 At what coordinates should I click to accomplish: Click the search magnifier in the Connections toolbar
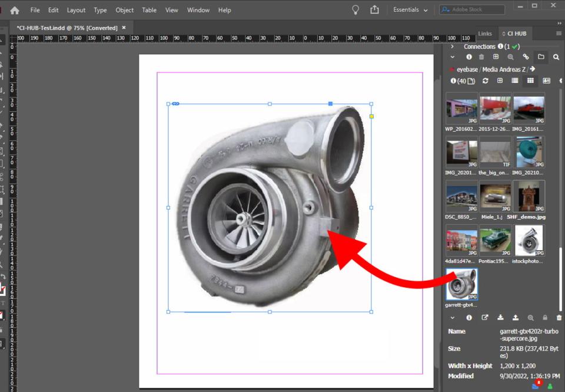[556, 57]
